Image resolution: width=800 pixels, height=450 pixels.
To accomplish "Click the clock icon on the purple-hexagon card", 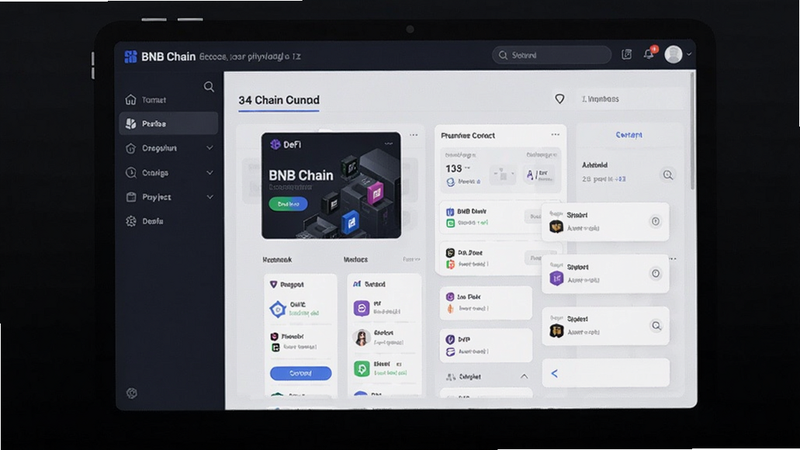I will pyautogui.click(x=656, y=273).
